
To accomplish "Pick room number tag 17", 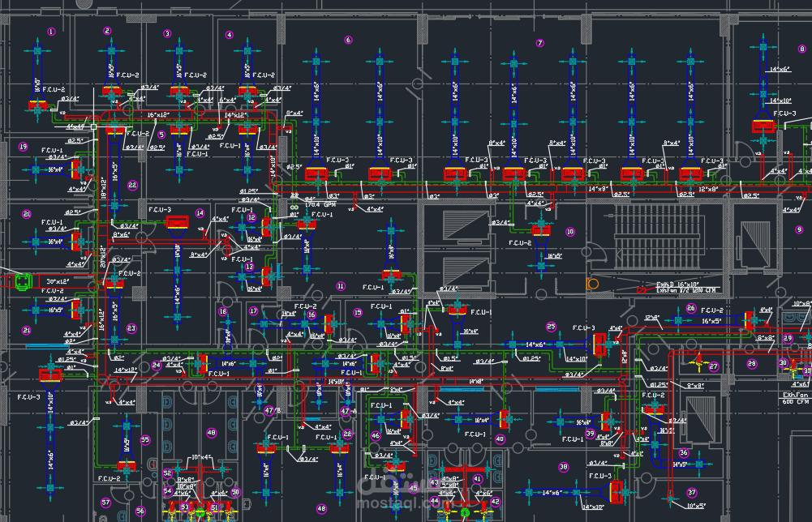I will [253, 311].
